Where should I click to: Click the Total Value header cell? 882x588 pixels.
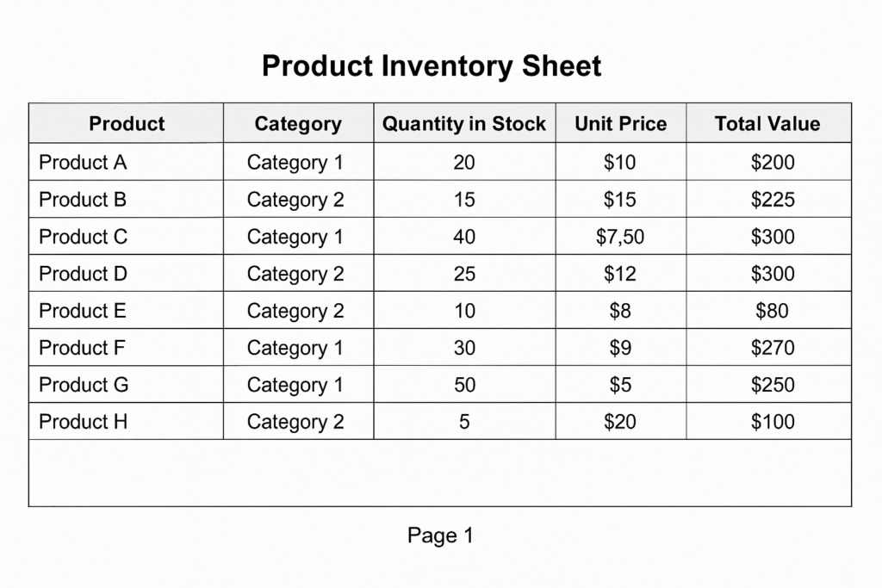767,123
